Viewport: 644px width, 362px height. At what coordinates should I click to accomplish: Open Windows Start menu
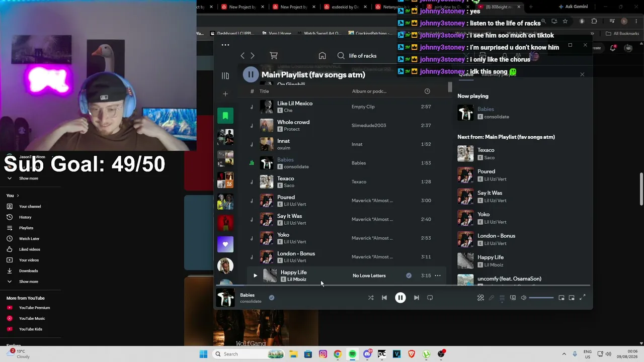pos(203,354)
